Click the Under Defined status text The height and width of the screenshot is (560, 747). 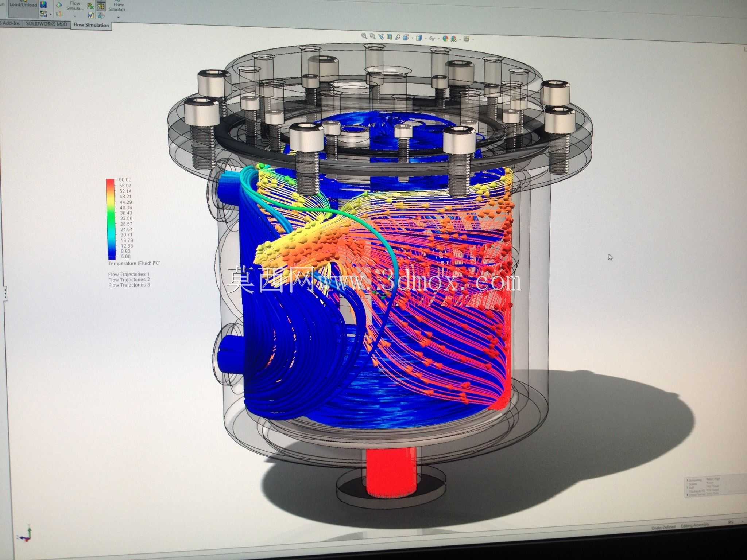663,527
